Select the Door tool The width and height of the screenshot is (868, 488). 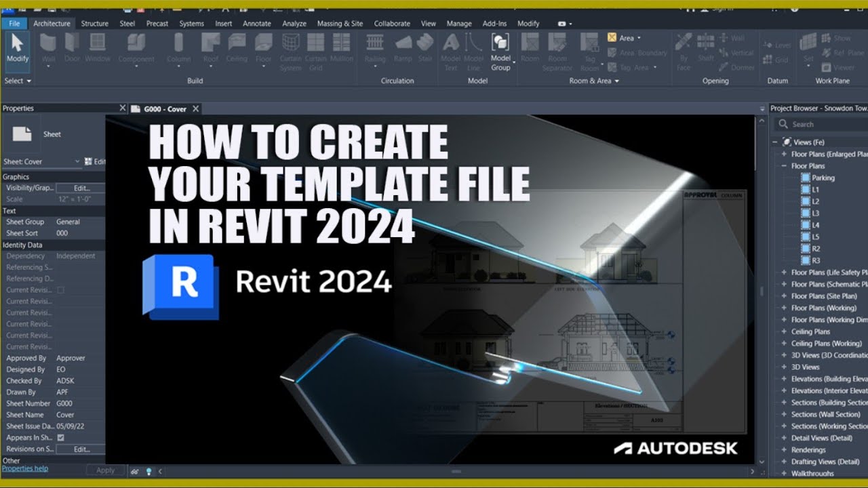tap(73, 49)
